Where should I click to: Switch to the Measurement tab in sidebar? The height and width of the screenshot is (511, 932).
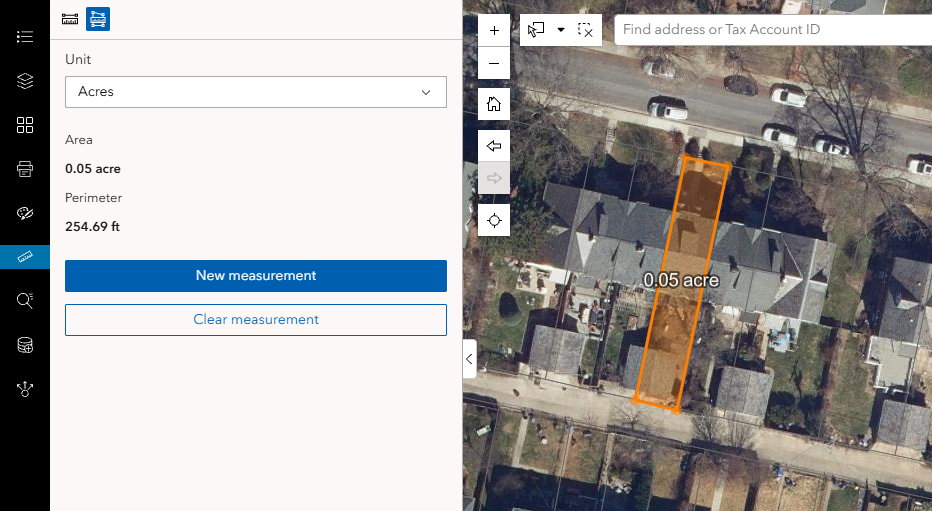[x=25, y=257]
